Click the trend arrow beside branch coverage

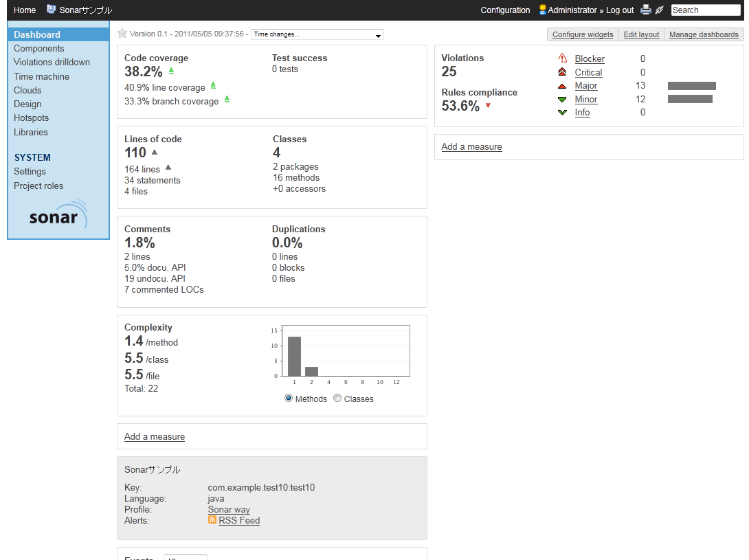[227, 100]
